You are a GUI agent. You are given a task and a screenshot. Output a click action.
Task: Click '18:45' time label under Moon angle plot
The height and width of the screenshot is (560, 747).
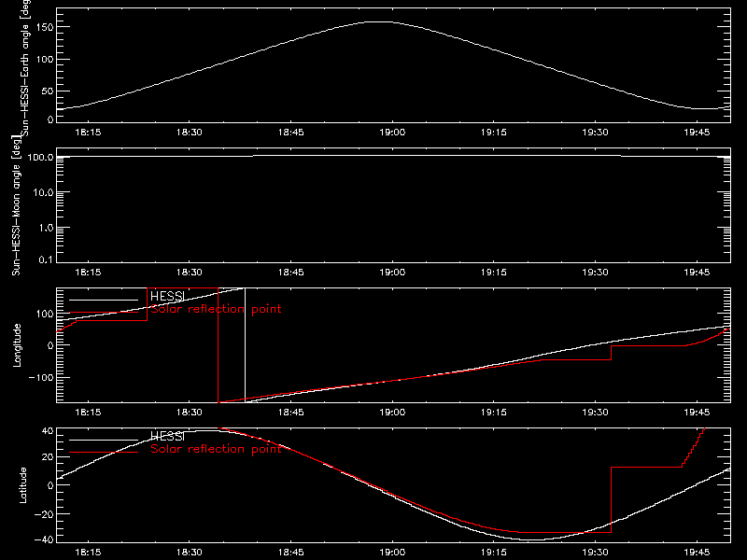[x=290, y=273]
